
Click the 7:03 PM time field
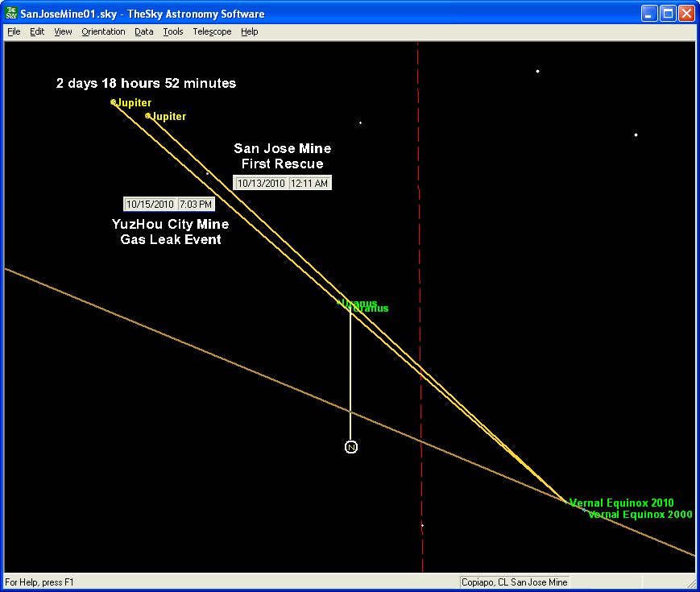[196, 205]
